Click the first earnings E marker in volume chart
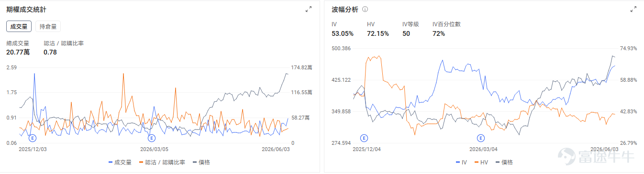This screenshot has height=174, width=644. pyautogui.click(x=33, y=138)
